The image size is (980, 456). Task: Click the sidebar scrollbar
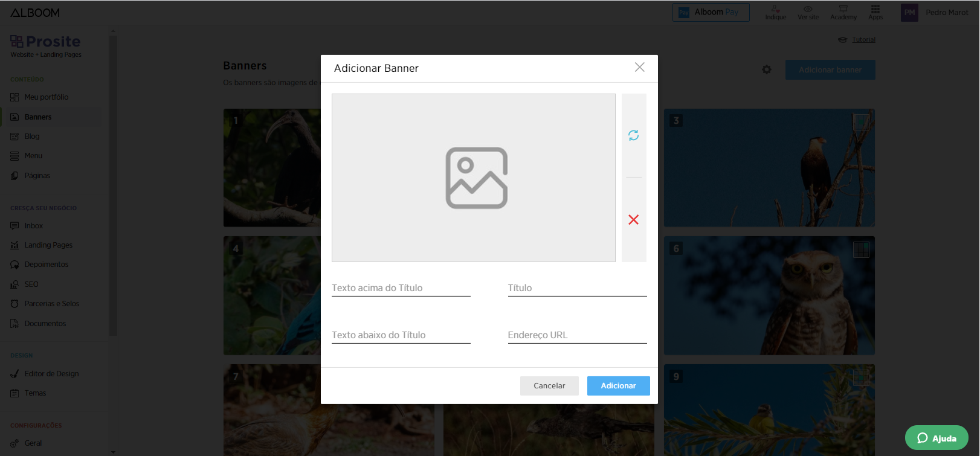coord(113,184)
